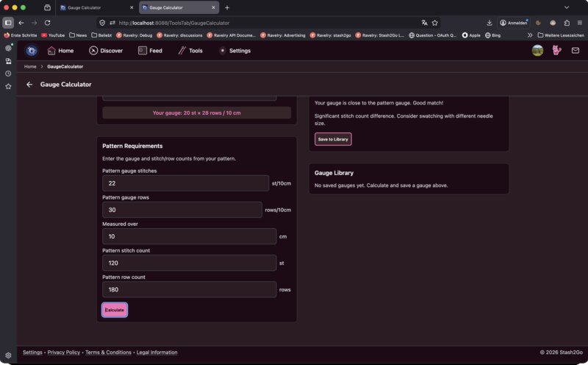588x365 pixels.
Task: Click the translate page icon in the address bar
Action: (x=424, y=23)
